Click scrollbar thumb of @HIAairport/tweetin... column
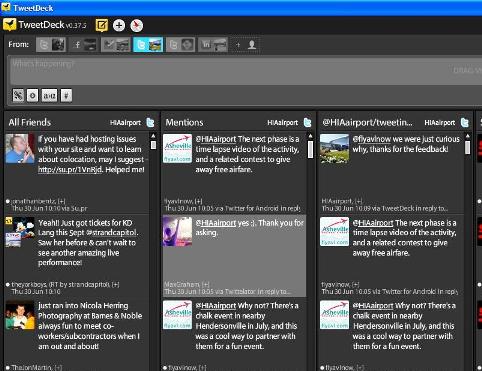The height and width of the screenshot is (371, 482). click(467, 148)
